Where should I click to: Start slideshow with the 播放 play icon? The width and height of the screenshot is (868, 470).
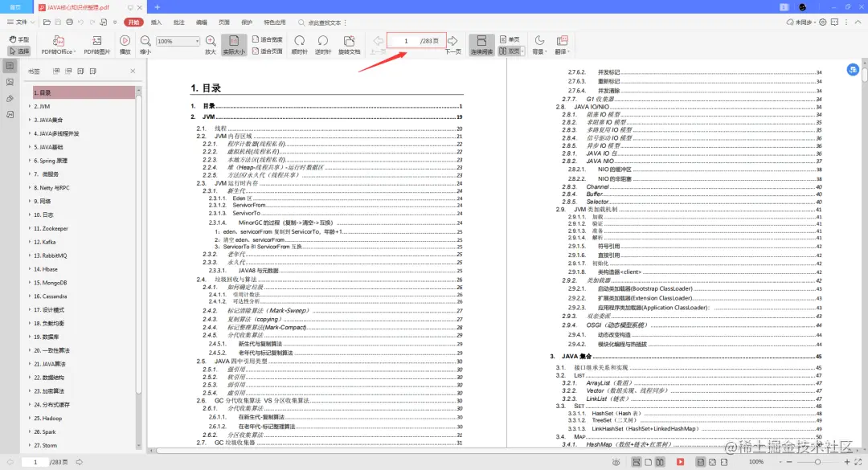tap(125, 42)
